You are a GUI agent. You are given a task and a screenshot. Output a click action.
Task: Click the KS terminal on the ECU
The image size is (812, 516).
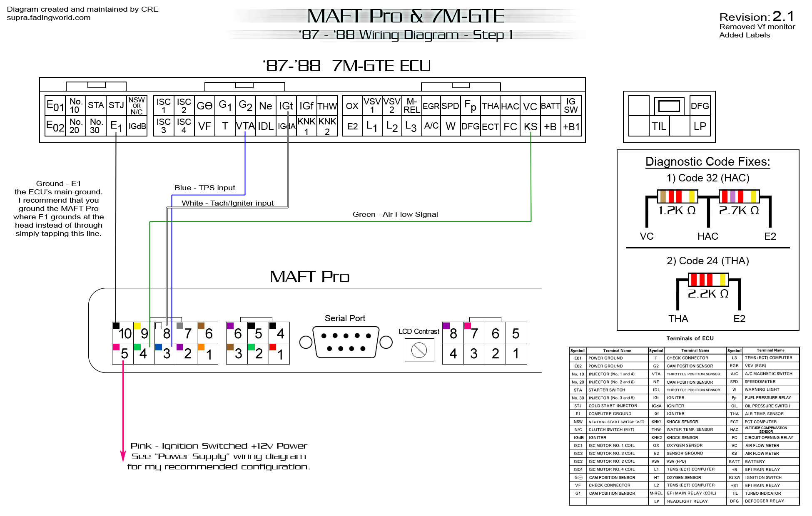(x=530, y=127)
